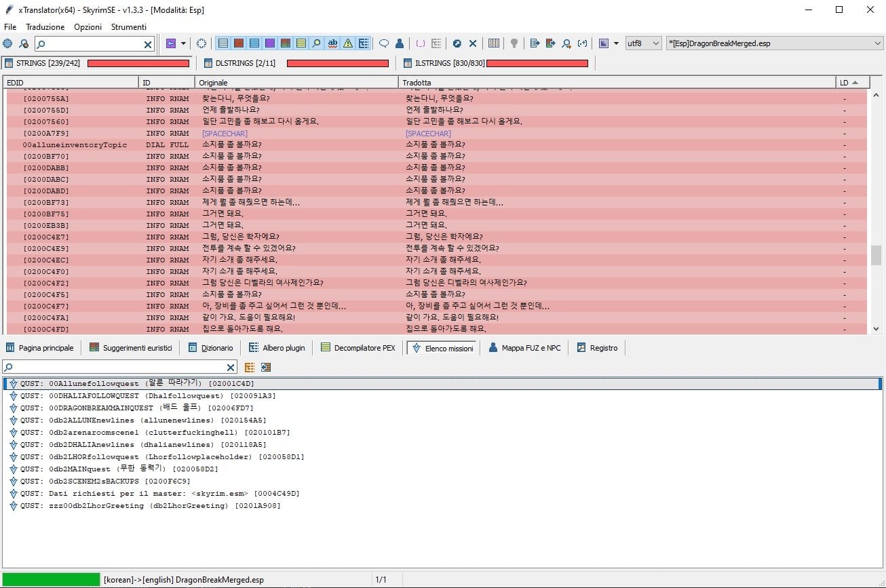This screenshot has width=886, height=588.
Task: Sort by the Originale column header
Action: (297, 82)
